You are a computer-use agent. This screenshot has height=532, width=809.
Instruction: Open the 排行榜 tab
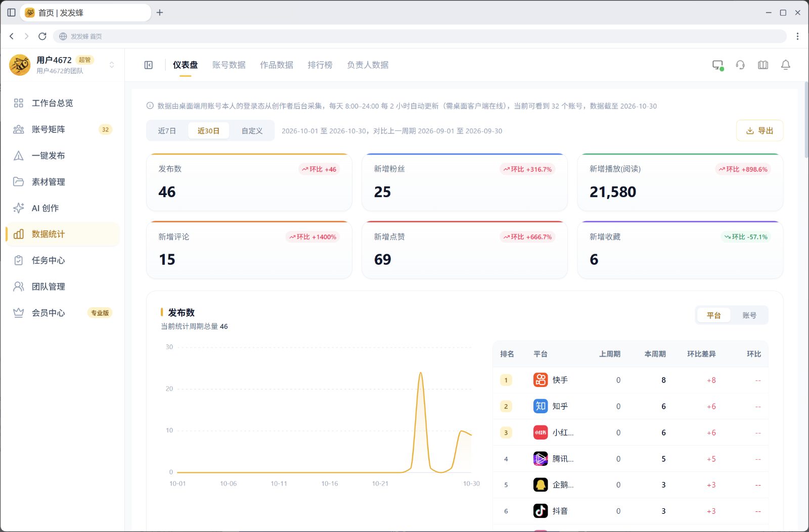320,65
